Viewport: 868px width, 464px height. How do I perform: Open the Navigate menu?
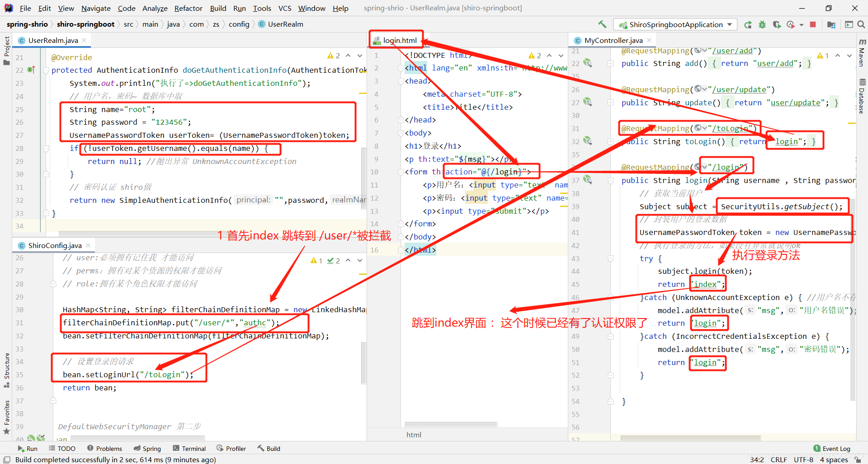click(x=96, y=8)
